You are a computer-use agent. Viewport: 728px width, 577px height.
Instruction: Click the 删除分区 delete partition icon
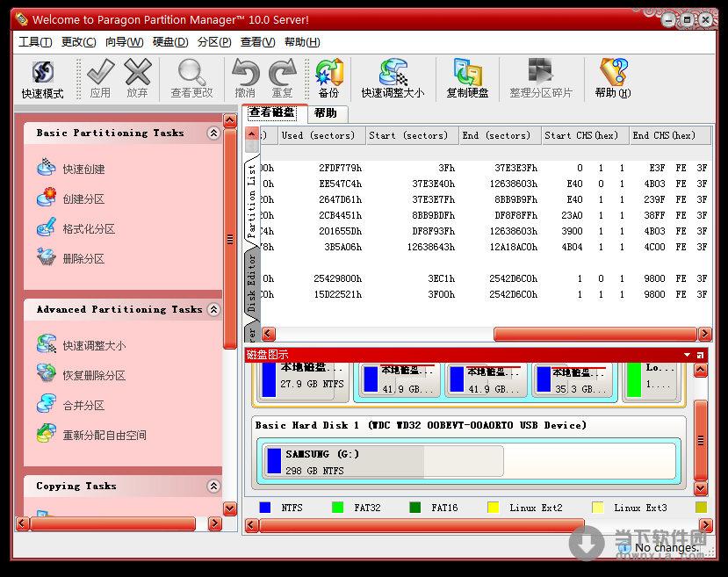tap(46, 256)
